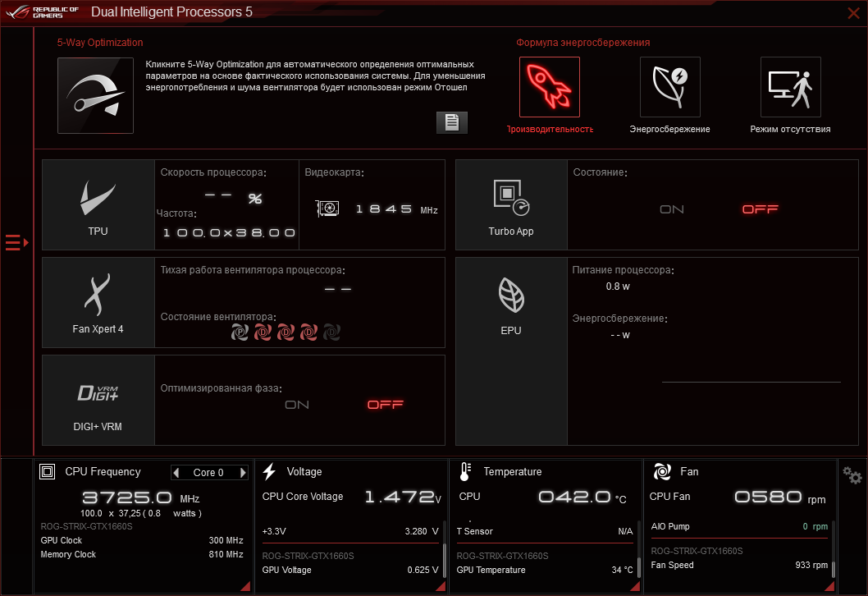Image resolution: width=868 pixels, height=596 pixels.
Task: Click the 1845 MHz video card value
Action: pos(396,209)
